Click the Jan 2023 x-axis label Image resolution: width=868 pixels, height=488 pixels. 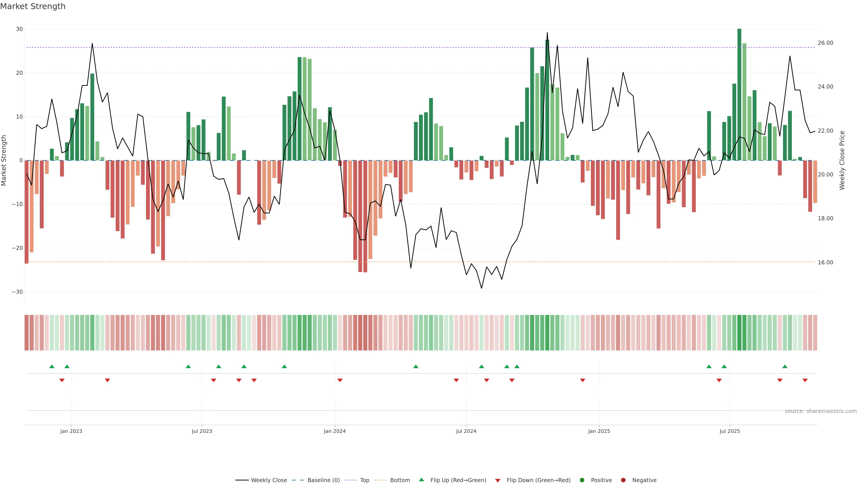(x=71, y=431)
